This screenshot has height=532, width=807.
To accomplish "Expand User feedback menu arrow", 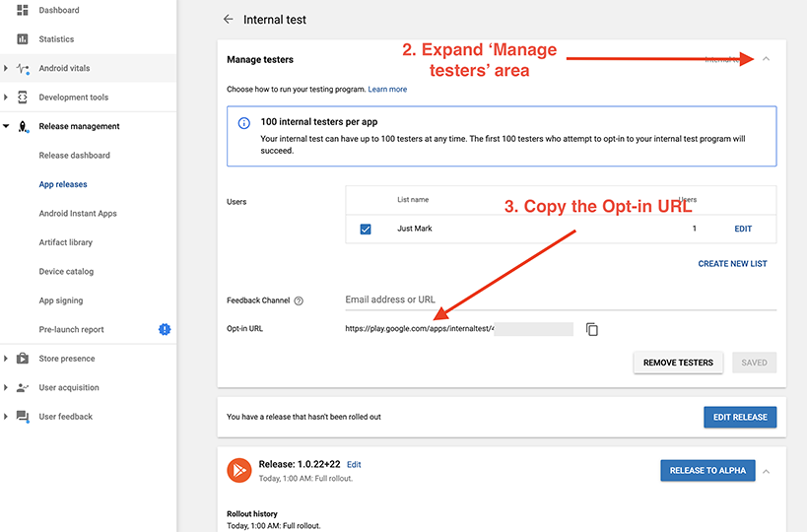I will [6, 416].
